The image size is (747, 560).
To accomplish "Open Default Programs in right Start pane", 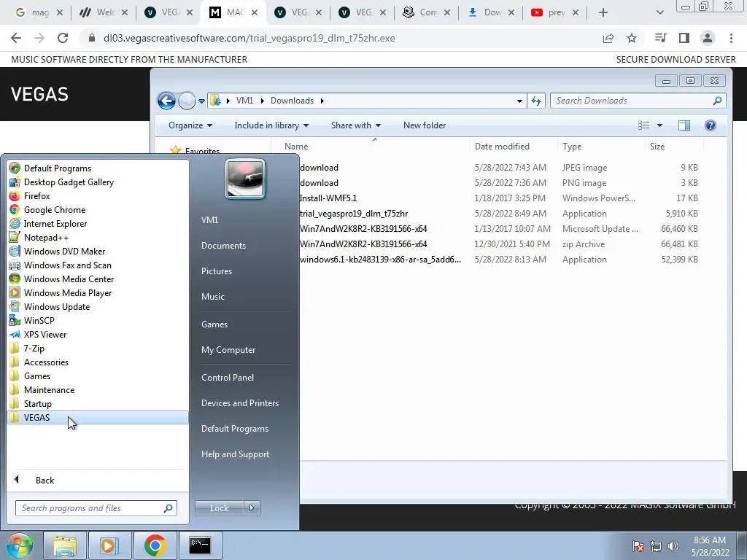I will coord(234,429).
